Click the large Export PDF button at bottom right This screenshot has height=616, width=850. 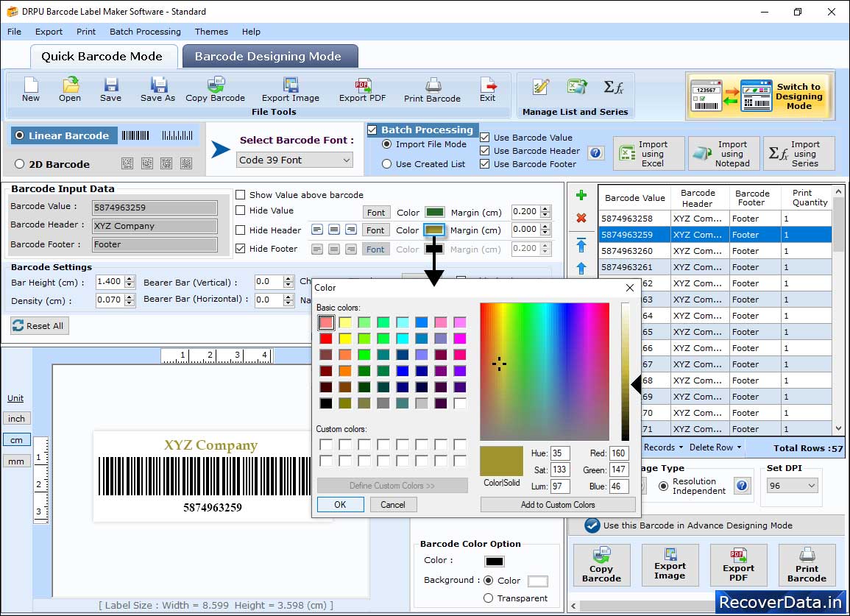click(738, 565)
